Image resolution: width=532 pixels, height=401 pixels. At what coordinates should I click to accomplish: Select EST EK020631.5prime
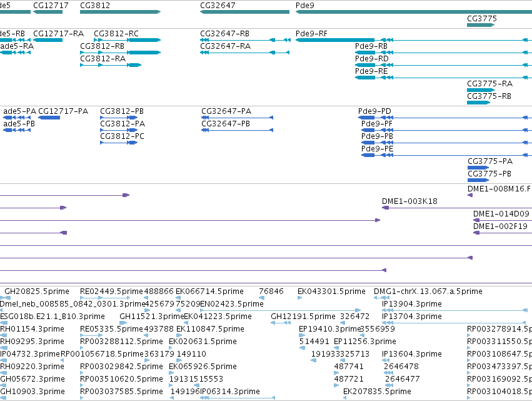203,342
